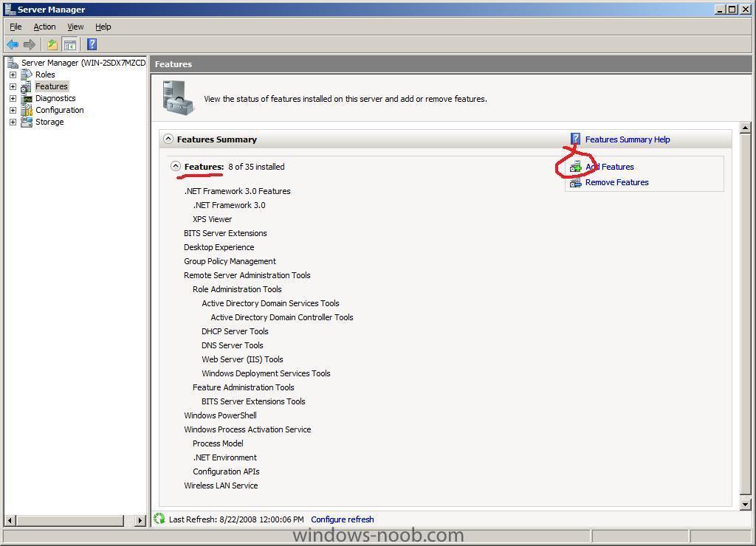Collapse the Features installed list chevron

176,166
